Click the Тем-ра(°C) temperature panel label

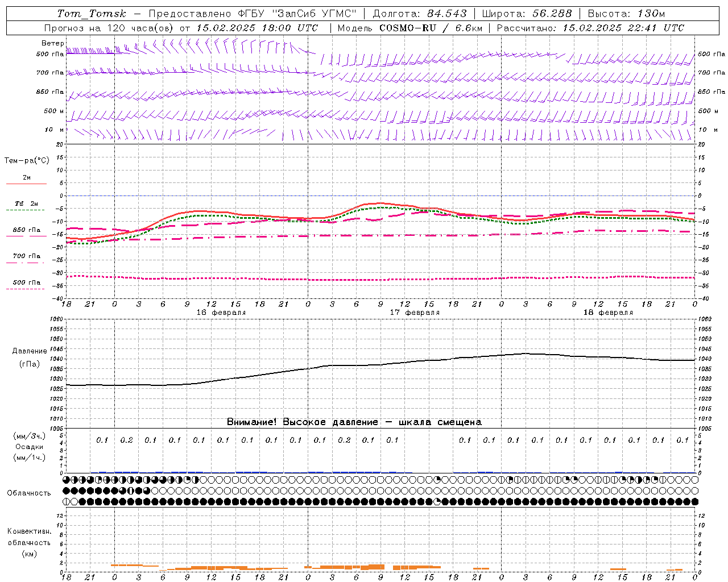[27, 161]
